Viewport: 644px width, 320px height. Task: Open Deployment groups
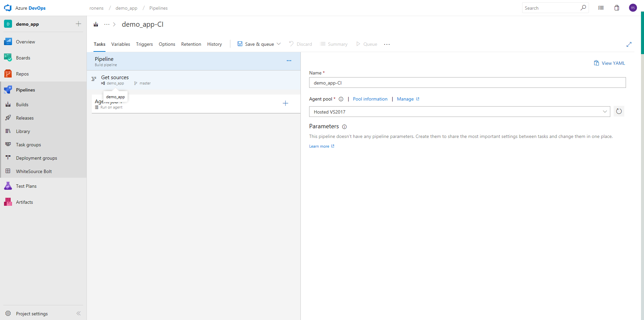[x=36, y=158]
